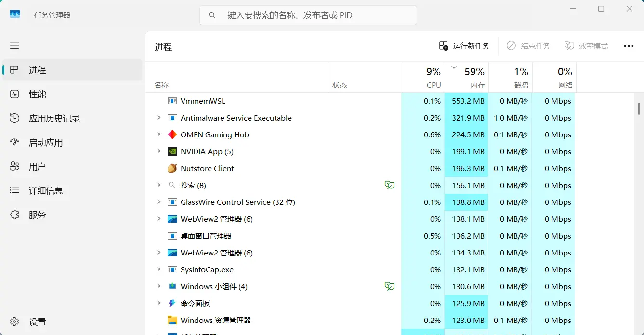
Task: Click the Windows 小组件 icon
Action: (172, 286)
